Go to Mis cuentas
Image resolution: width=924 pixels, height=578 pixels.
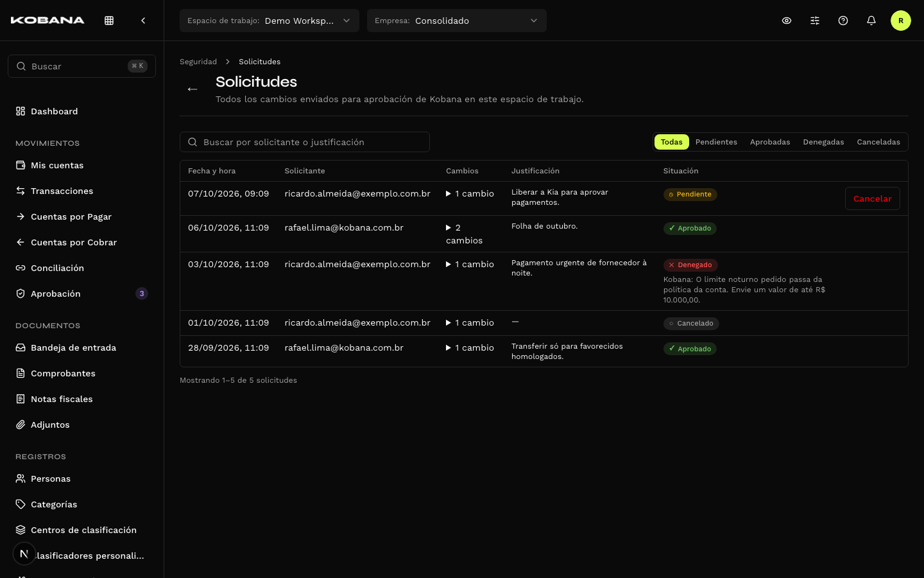click(x=81, y=165)
